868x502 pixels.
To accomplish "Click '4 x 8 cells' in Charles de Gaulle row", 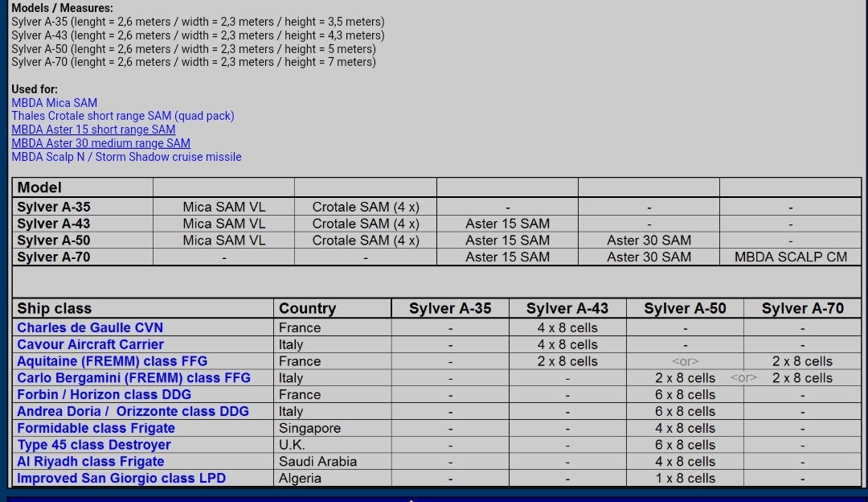I will (x=567, y=327).
